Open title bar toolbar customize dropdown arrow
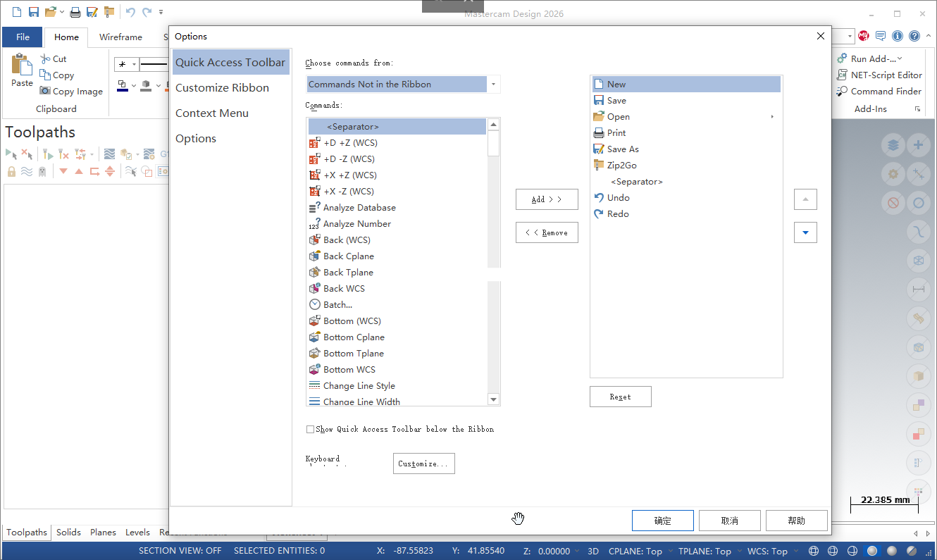 coord(161,12)
